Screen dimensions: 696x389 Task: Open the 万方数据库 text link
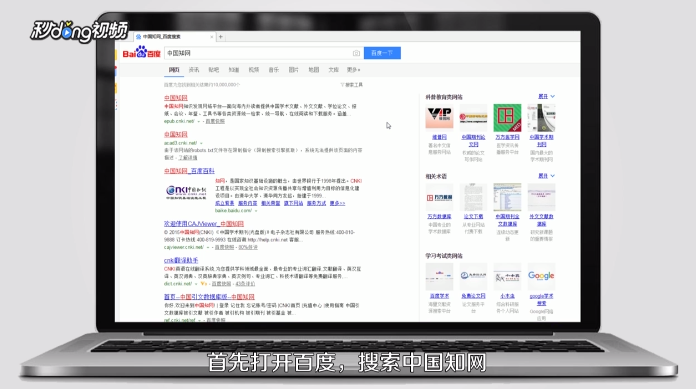pyautogui.click(x=439, y=217)
